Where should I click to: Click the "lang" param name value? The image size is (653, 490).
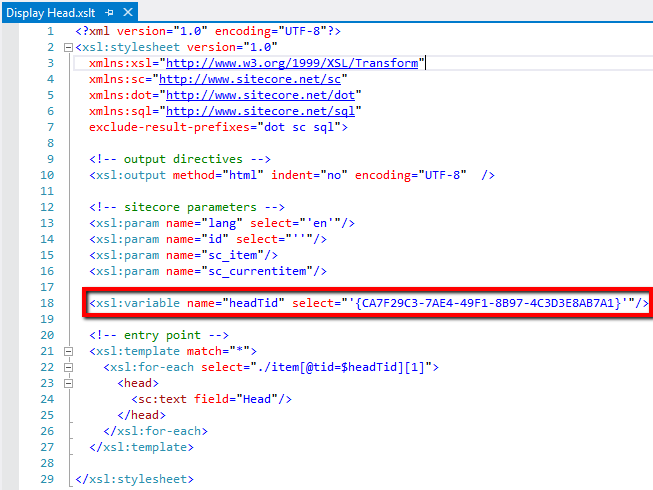click(222, 223)
